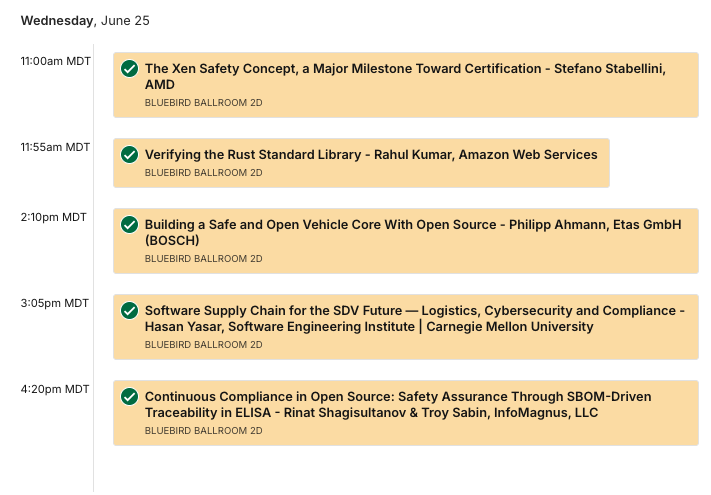
Task: Uncheck the Xen Safety Concept session checkmark
Action: click(x=129, y=69)
